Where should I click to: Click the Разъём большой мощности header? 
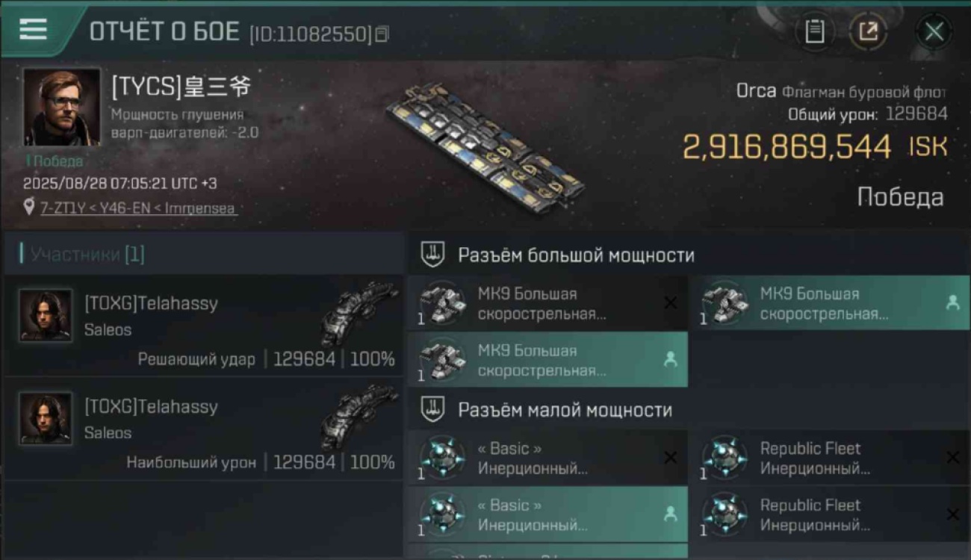pos(576,255)
